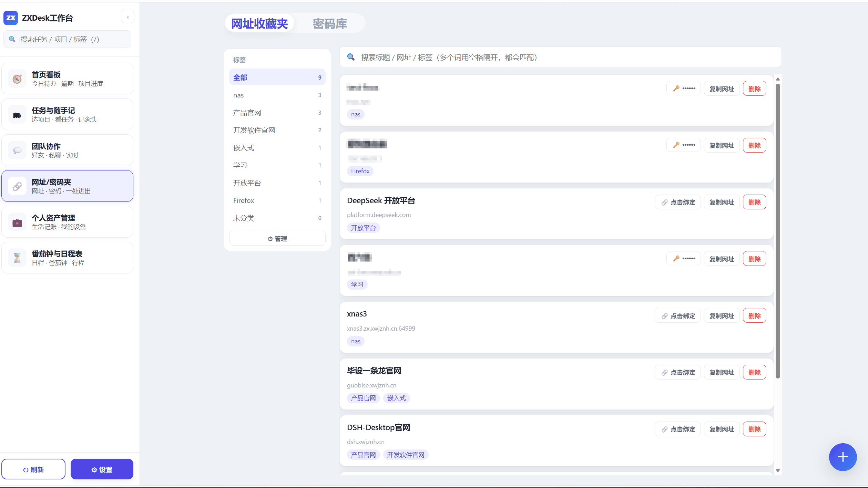
Task: Switch to 网址收藏夹 tab
Action: [x=259, y=23]
